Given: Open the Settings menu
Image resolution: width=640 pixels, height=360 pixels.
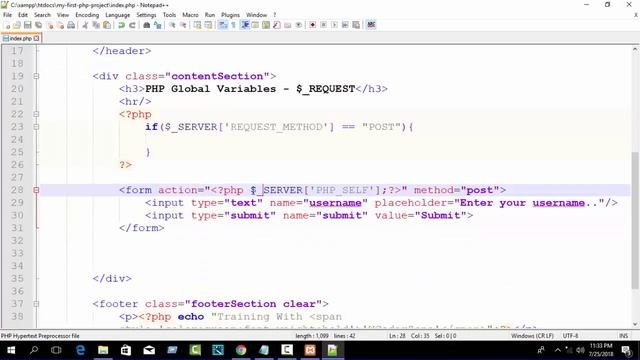Looking at the screenshot, I should point(146,15).
